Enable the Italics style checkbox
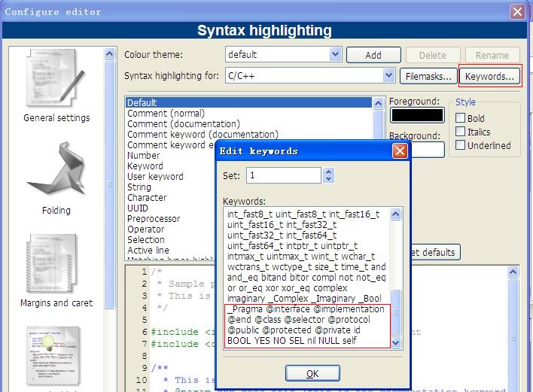Viewport: 533px width, 392px height. point(460,132)
